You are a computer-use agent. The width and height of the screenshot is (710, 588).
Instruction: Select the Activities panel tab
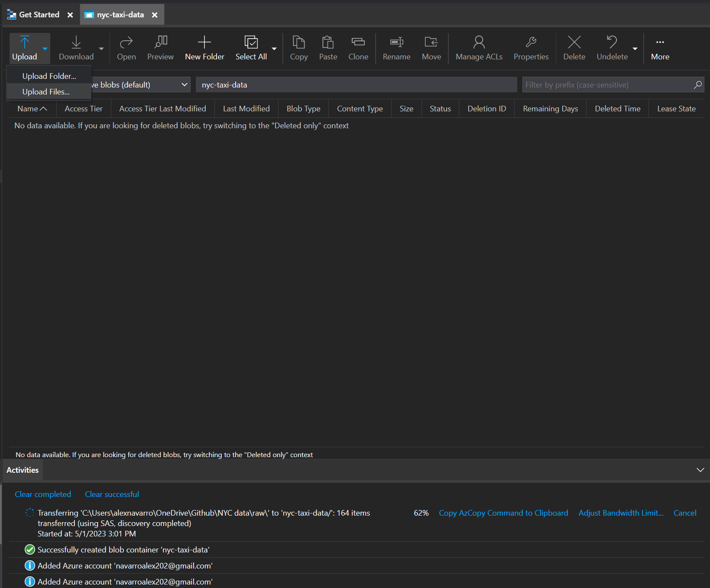[x=23, y=470]
